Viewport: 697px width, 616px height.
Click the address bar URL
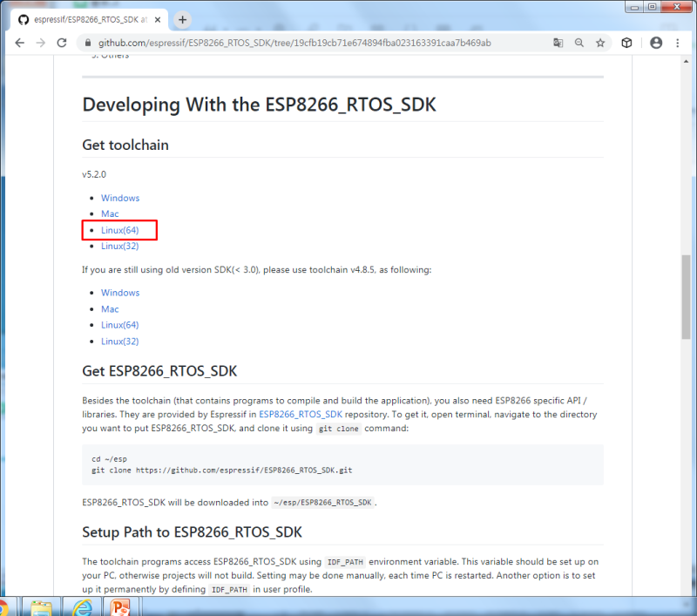click(294, 43)
